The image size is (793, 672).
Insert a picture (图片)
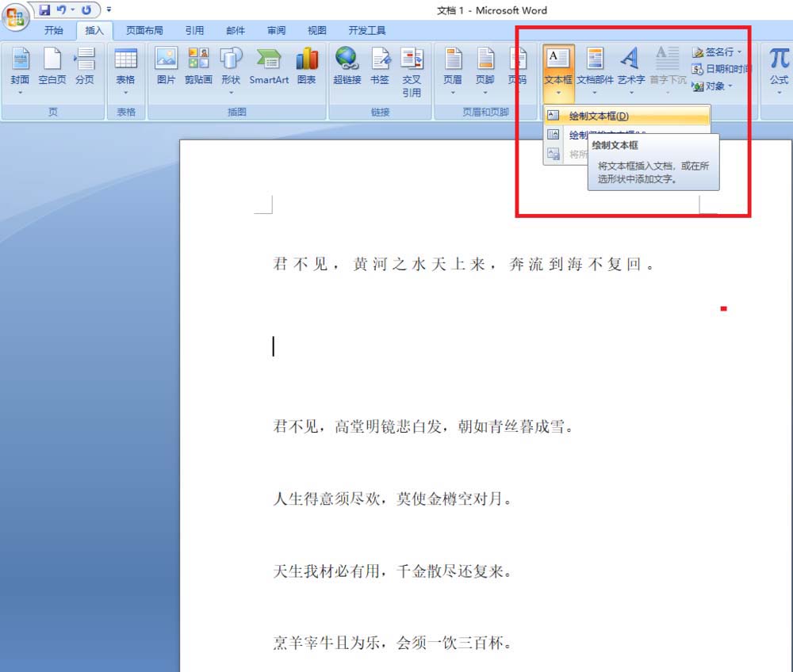(x=166, y=66)
